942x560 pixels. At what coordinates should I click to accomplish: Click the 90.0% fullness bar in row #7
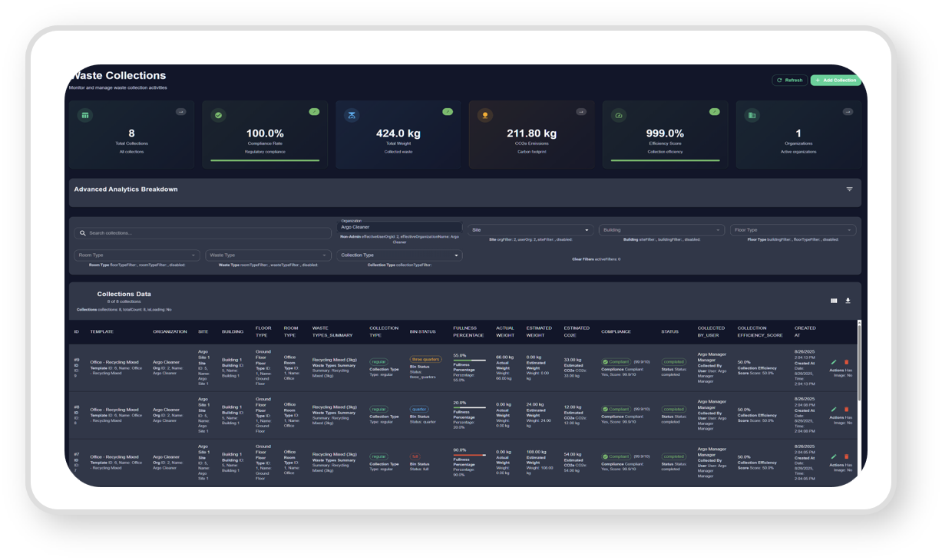469,455
